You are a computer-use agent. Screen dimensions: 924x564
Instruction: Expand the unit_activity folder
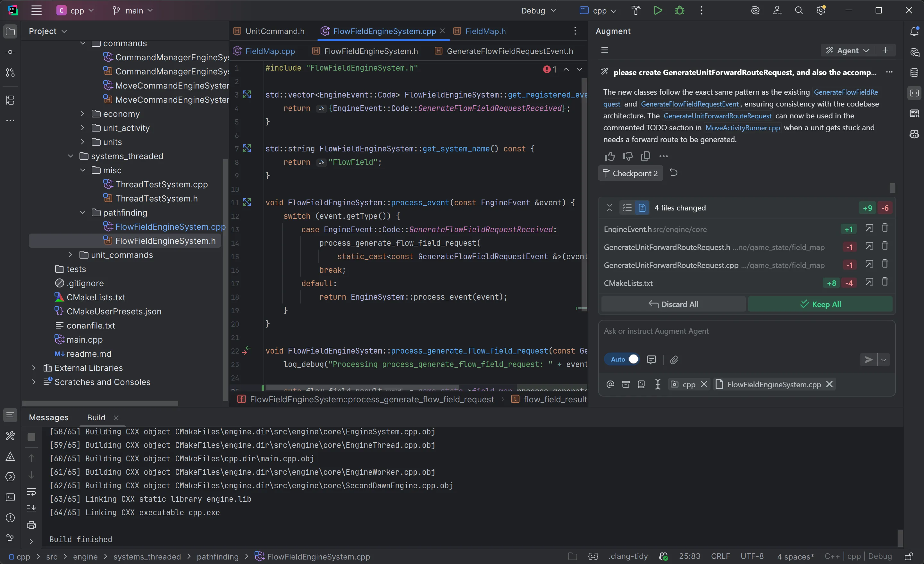pos(82,128)
